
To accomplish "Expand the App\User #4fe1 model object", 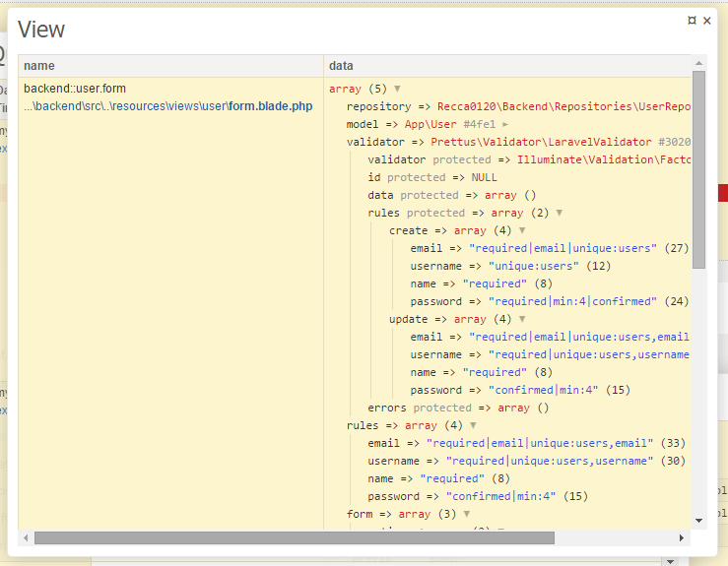I will [505, 124].
